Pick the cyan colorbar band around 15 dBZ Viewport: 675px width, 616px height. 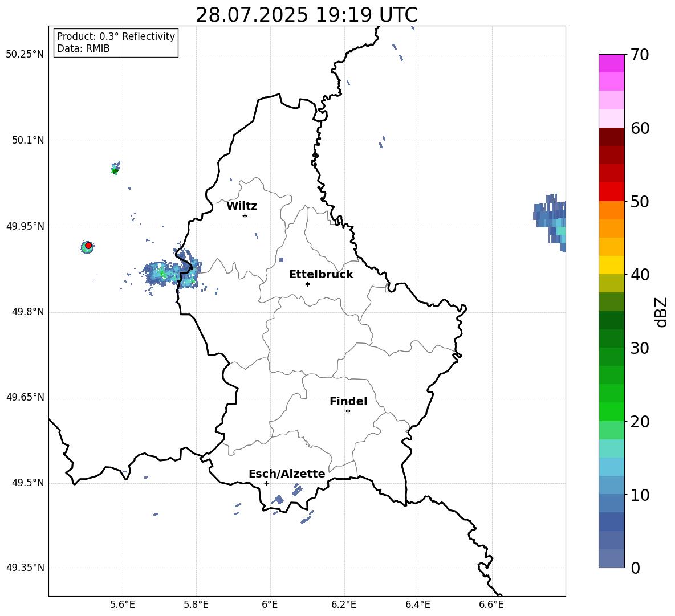click(611, 467)
